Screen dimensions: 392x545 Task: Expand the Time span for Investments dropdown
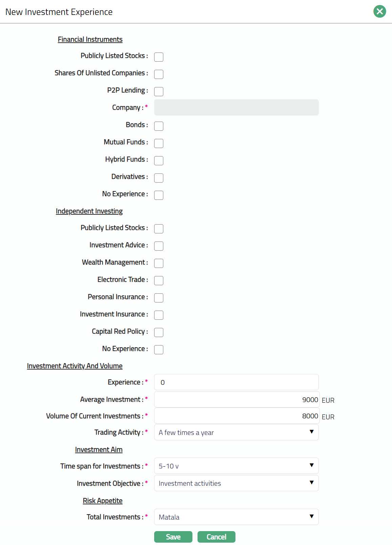click(x=236, y=466)
